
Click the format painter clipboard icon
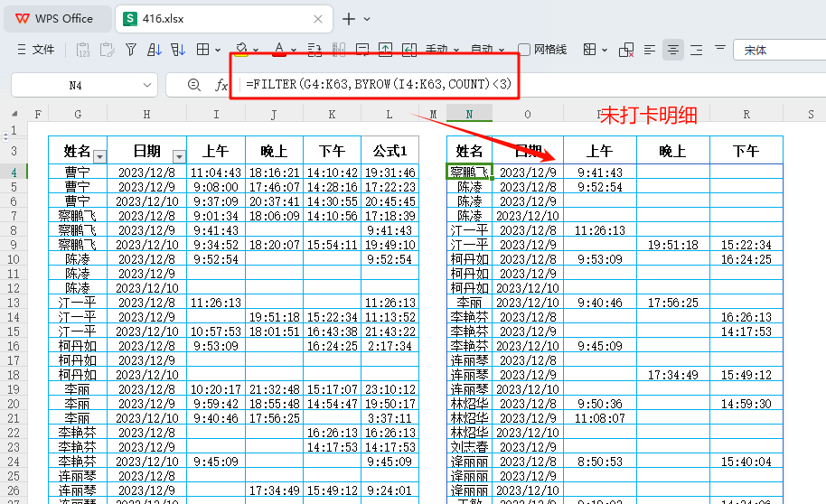(x=107, y=50)
